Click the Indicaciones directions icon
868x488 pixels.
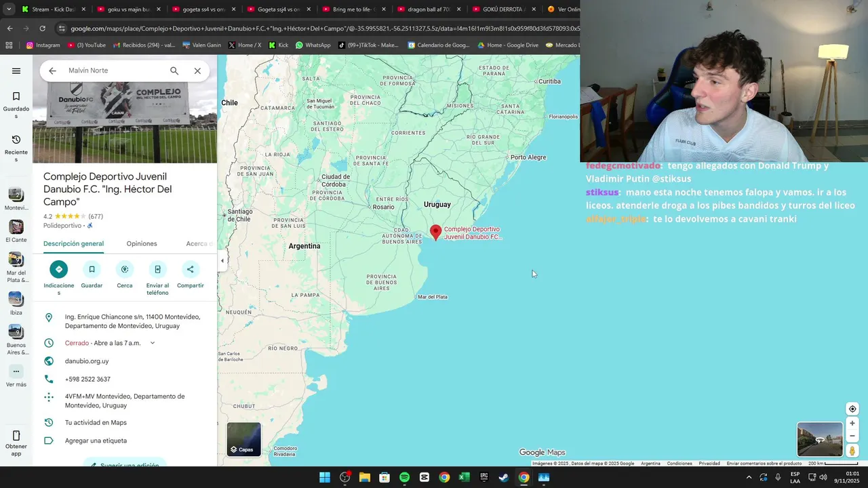(x=59, y=269)
